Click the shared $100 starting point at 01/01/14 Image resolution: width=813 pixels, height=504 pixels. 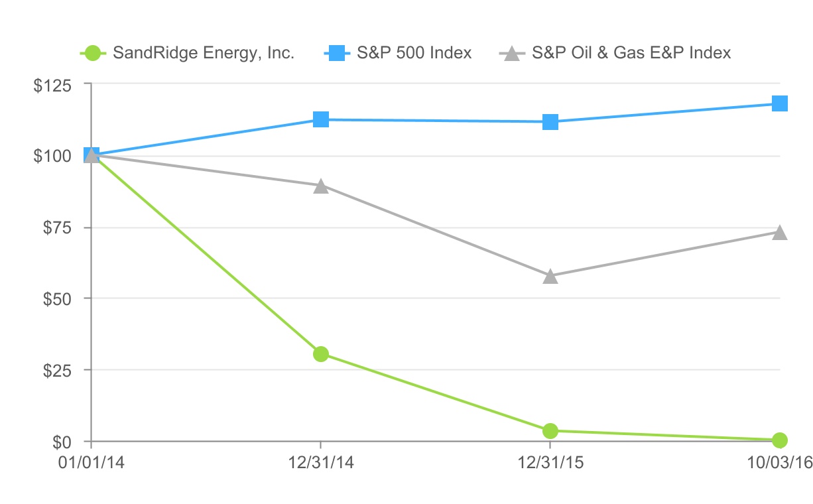coord(92,155)
